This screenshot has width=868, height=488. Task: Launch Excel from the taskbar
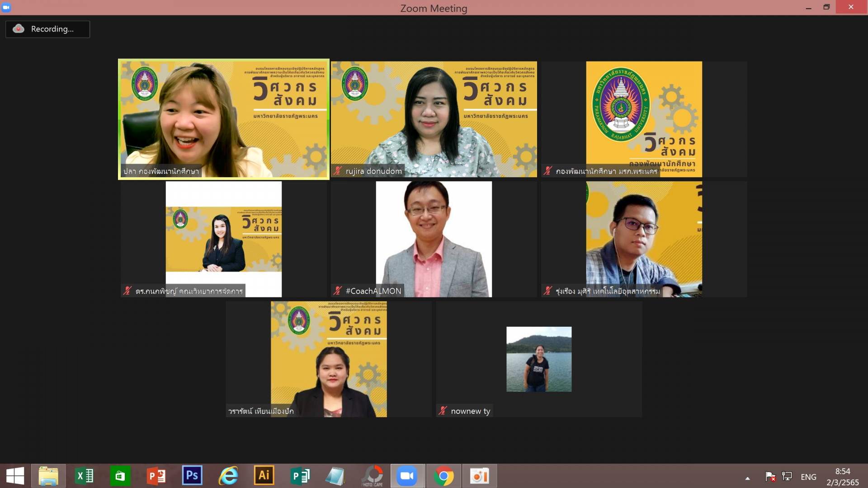pyautogui.click(x=84, y=476)
